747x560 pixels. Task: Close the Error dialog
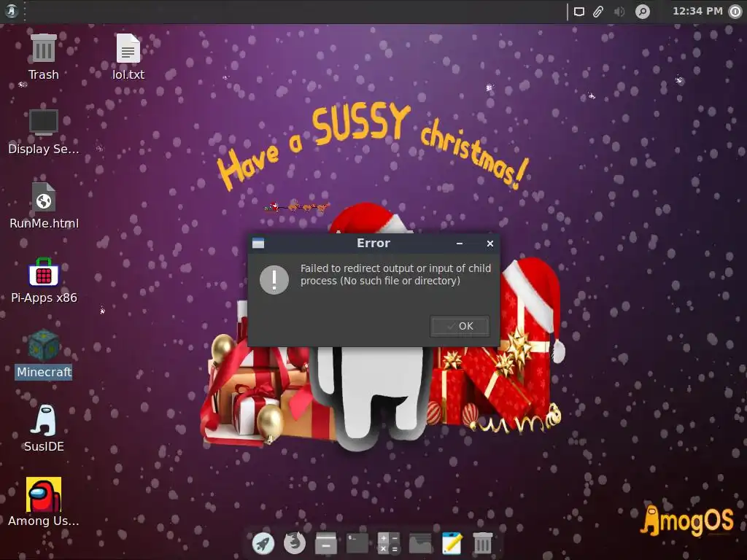click(489, 244)
